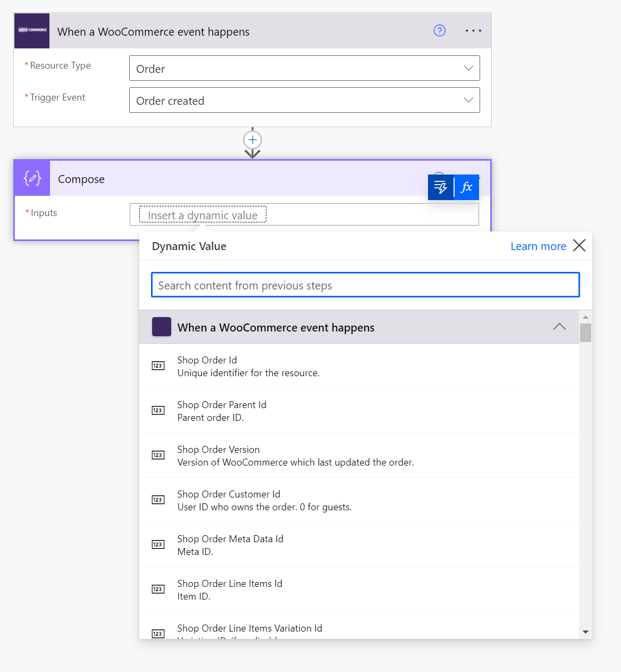
Task: Click the search content input field
Action: pyautogui.click(x=365, y=285)
